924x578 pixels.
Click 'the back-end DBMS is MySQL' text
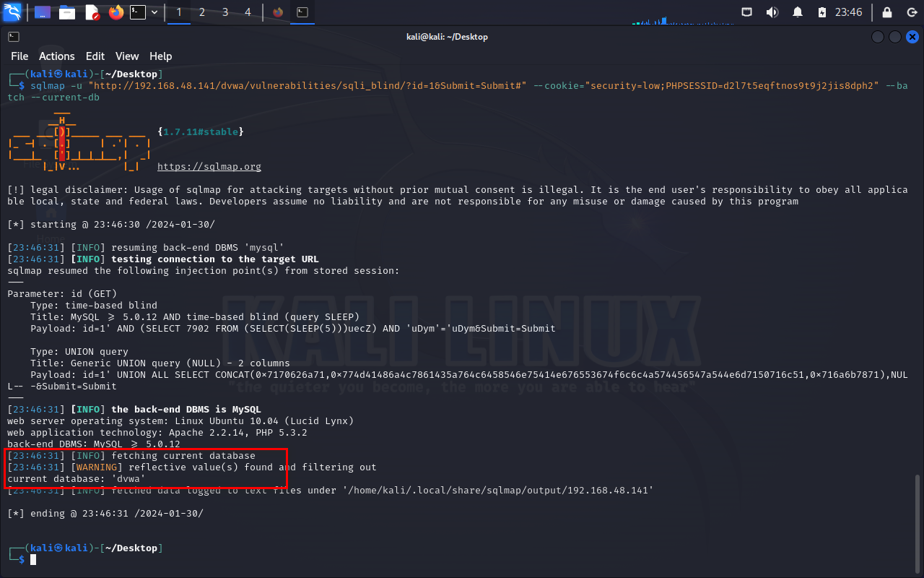tap(186, 410)
